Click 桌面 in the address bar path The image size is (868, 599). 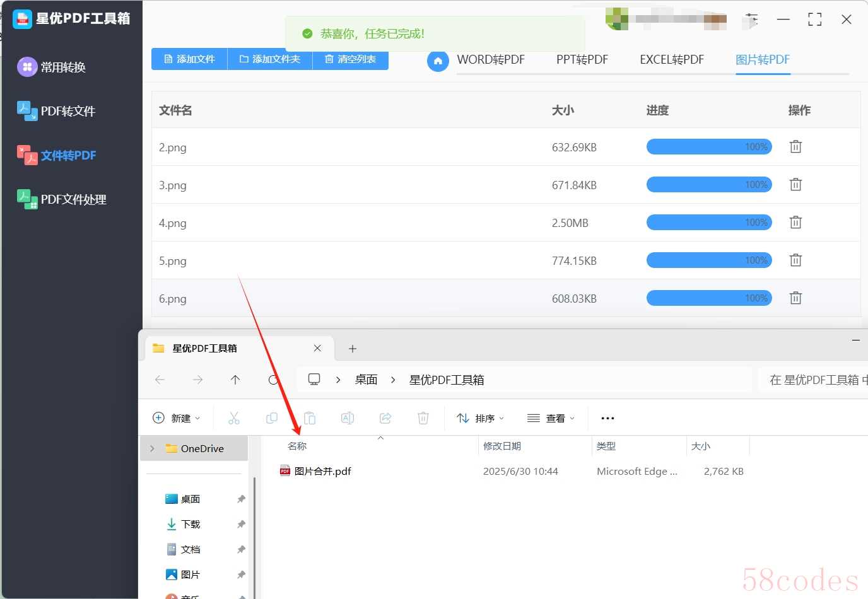pyautogui.click(x=366, y=380)
